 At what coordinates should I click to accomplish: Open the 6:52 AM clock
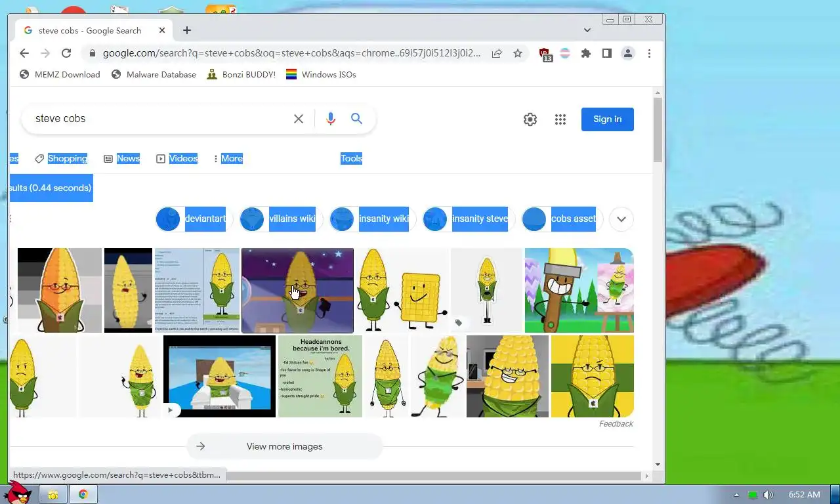[x=805, y=495]
